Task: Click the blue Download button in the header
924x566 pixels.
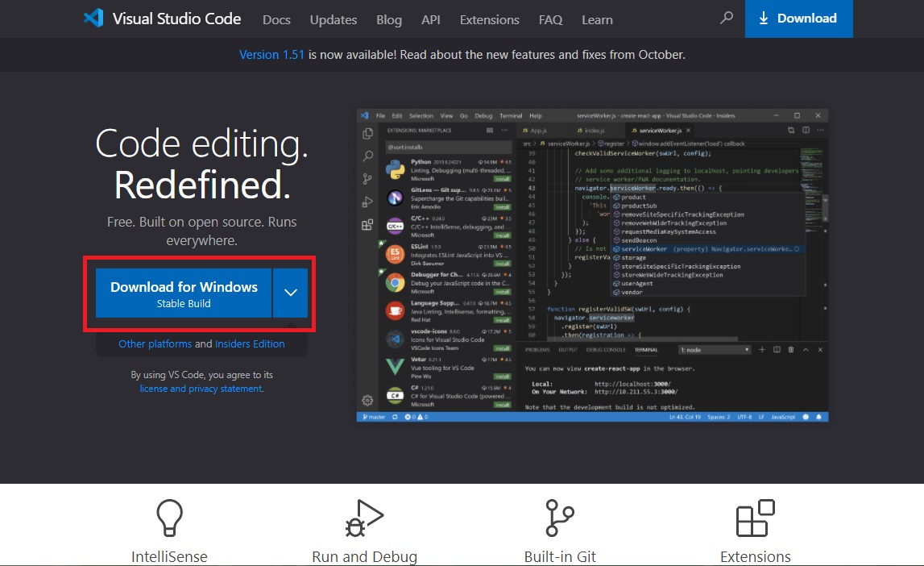Action: coord(798,19)
